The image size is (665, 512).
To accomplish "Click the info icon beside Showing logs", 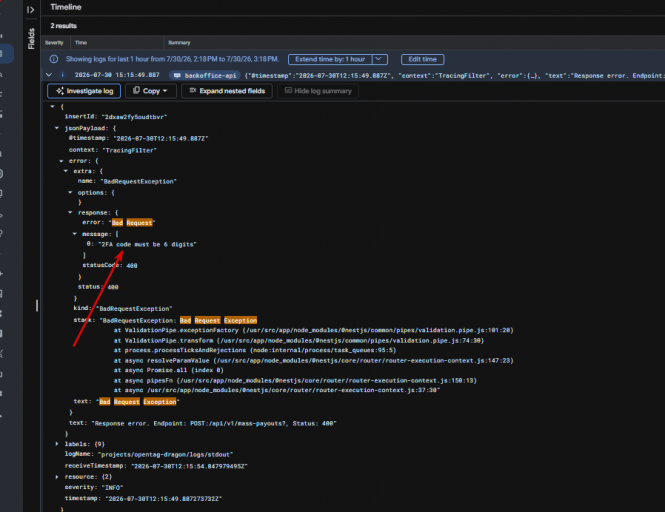I will coord(54,59).
